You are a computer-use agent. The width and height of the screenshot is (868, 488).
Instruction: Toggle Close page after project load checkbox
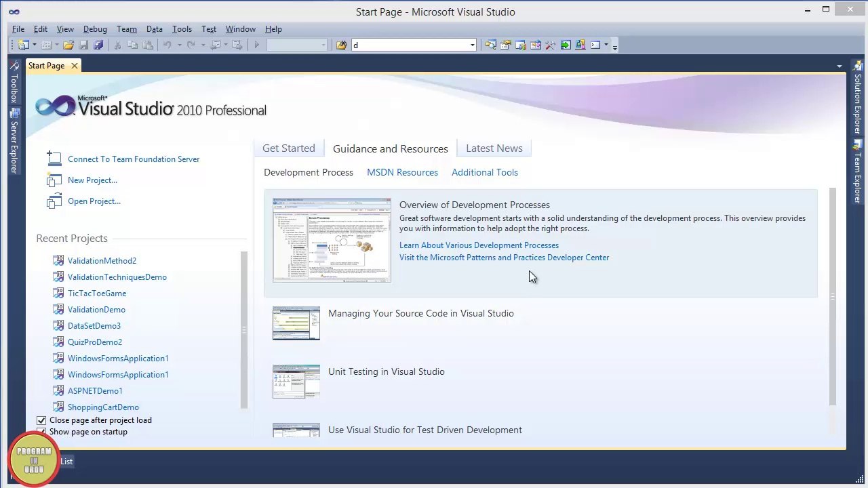point(41,420)
